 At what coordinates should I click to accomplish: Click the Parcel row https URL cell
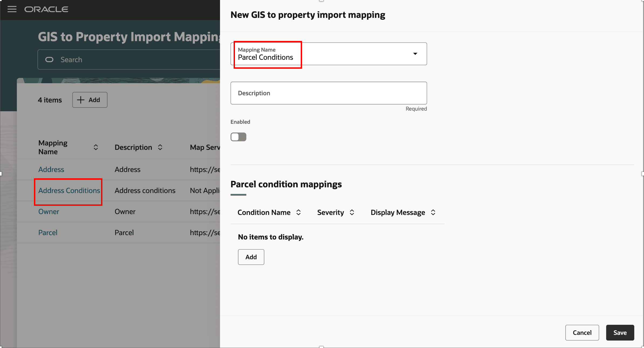click(205, 232)
